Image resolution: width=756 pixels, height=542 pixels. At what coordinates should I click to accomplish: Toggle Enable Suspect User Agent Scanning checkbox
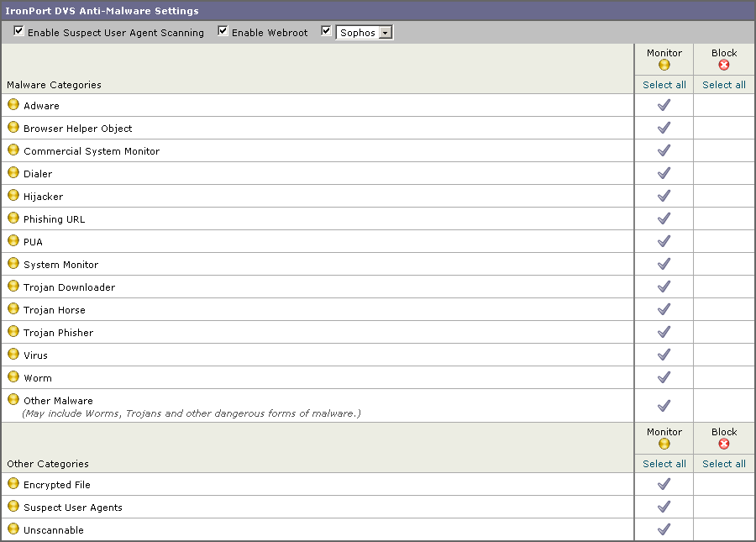click(x=18, y=31)
